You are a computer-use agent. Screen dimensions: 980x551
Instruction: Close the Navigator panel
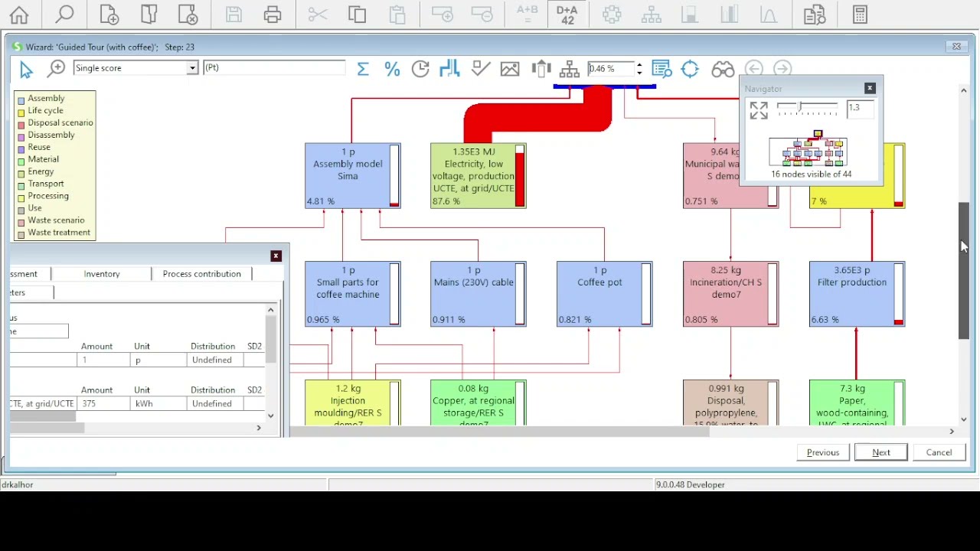click(x=870, y=88)
